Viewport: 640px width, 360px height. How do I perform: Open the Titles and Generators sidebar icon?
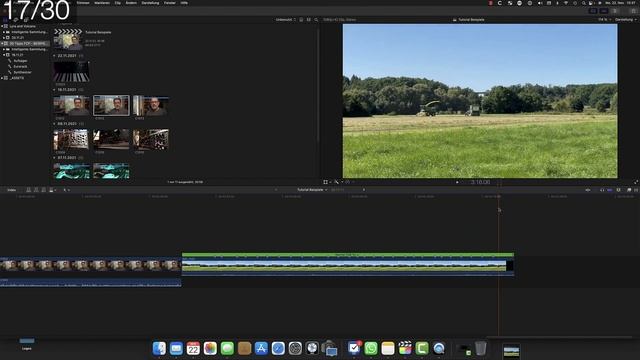26,19
